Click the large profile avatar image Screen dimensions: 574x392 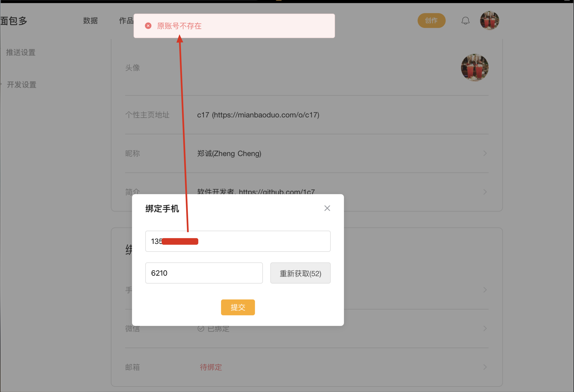(474, 68)
